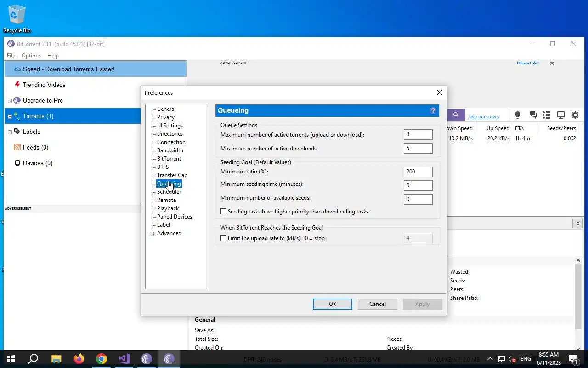Click the minimum ratio field
588x368 pixels.
click(x=418, y=172)
